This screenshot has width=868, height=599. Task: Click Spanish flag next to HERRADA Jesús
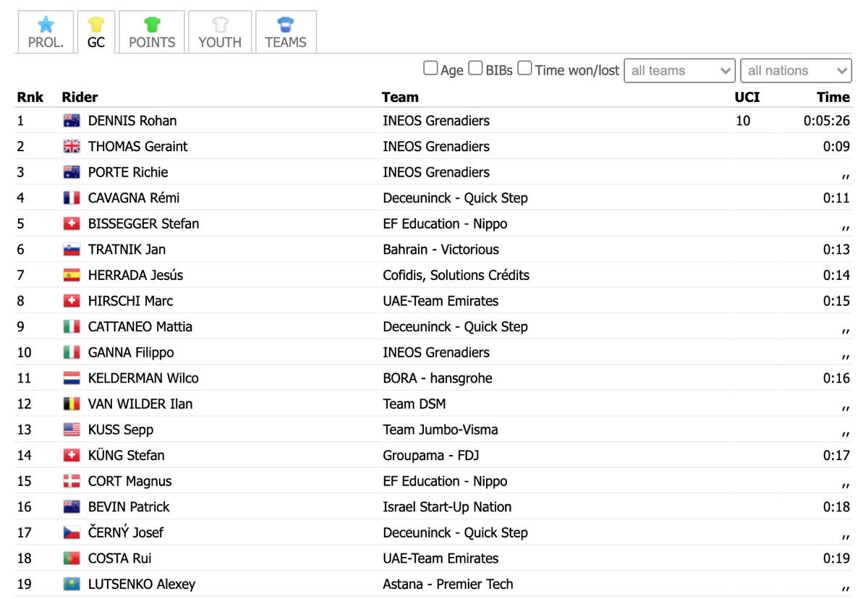(x=72, y=276)
